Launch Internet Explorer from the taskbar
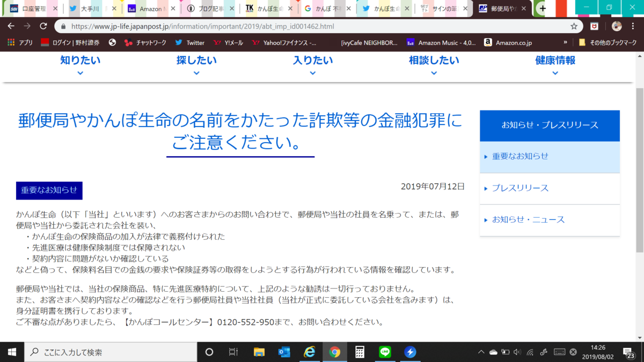 (309, 352)
